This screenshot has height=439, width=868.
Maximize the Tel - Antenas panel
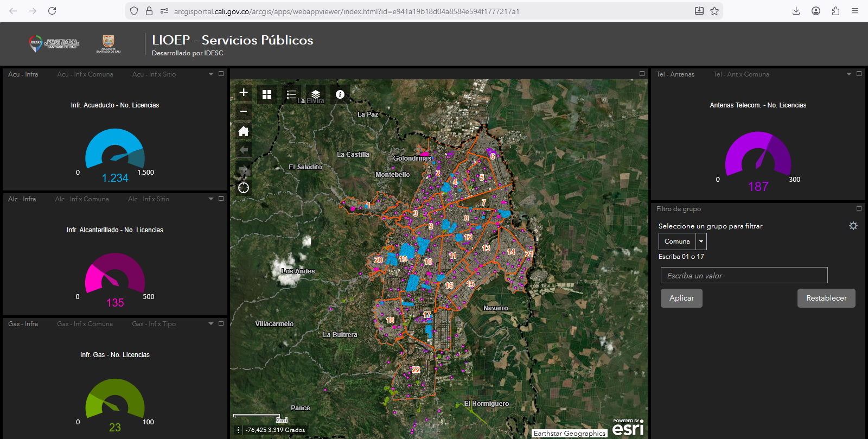[859, 74]
